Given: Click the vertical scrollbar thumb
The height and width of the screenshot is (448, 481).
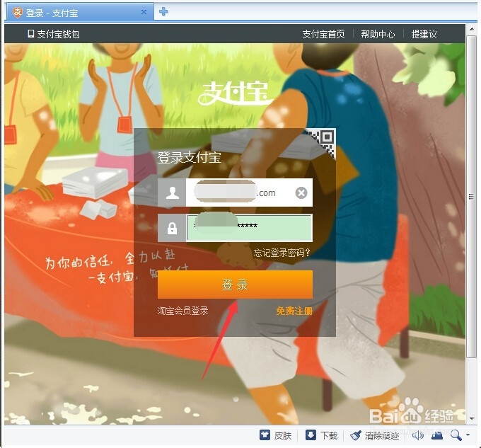Looking at the screenshot, I should [472, 196].
